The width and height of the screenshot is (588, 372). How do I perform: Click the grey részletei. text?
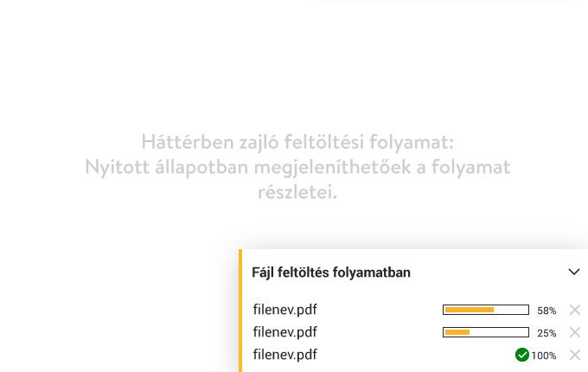(297, 192)
